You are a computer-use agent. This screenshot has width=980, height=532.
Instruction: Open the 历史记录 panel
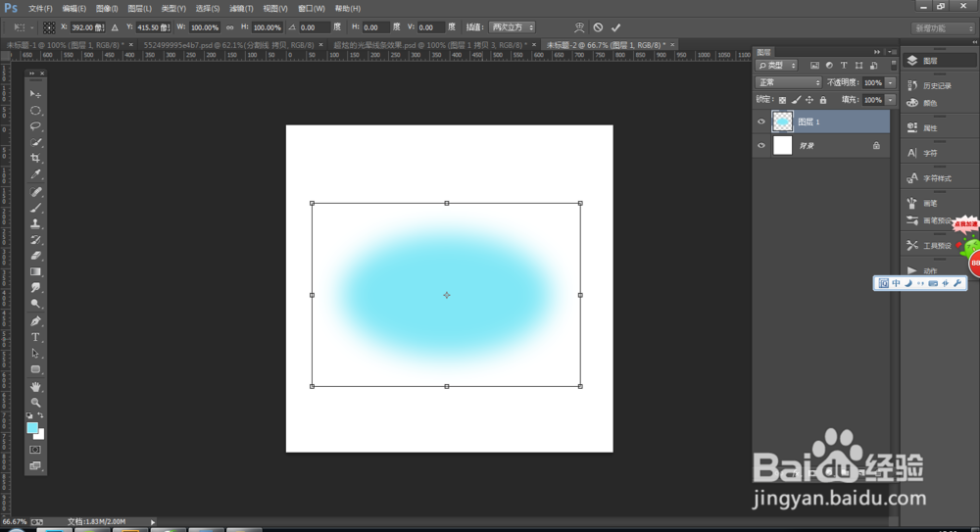[937, 85]
